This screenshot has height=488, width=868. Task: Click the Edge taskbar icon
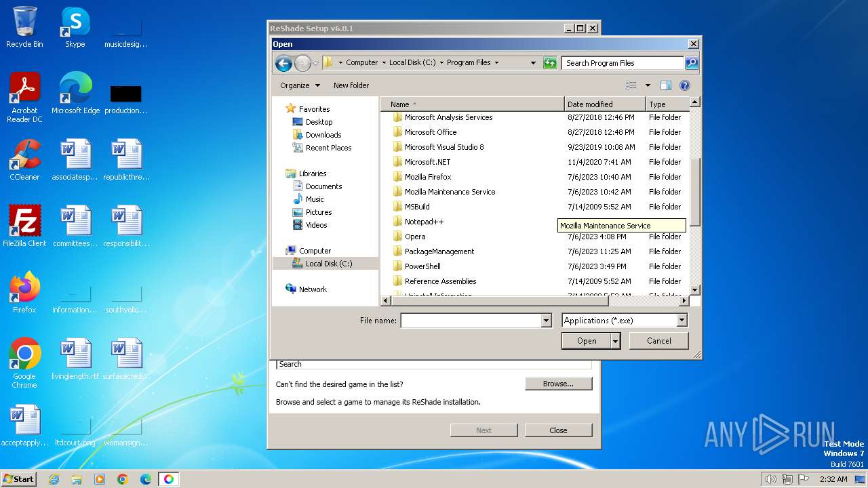click(x=146, y=479)
